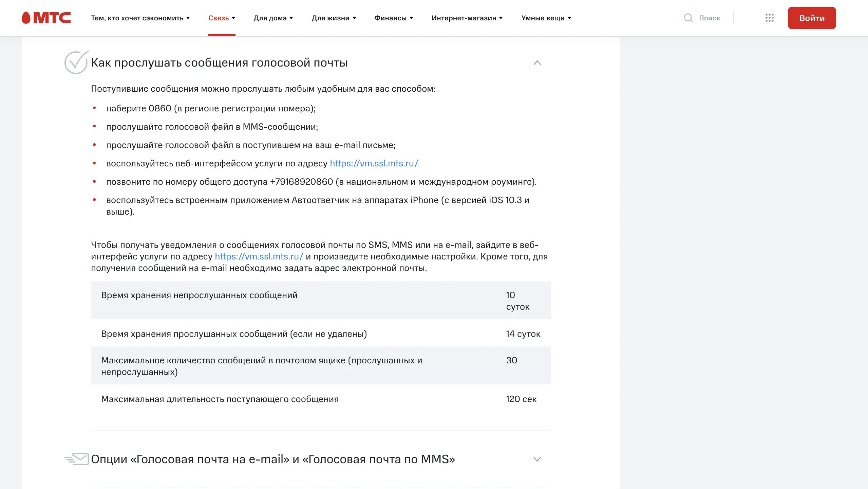Open 'Тем, кто хочет сэкономить' dropdown menu
Viewport: 868px width, 489px height.
(x=140, y=18)
